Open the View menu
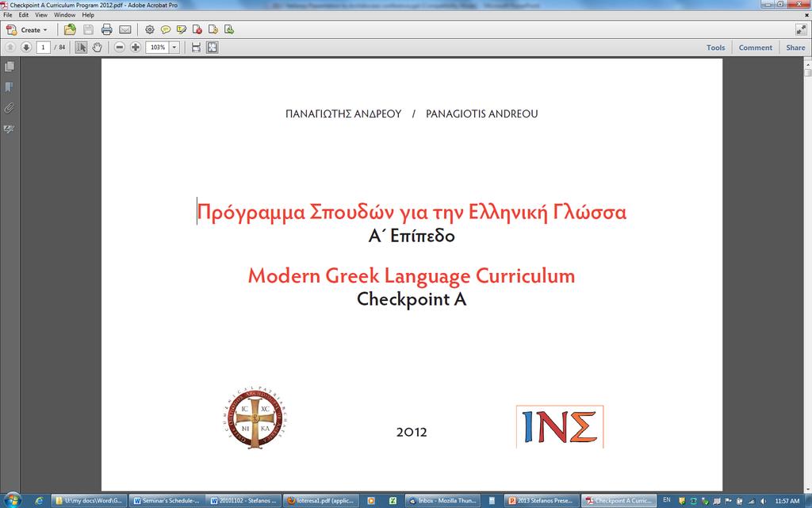812x508 pixels. point(41,15)
